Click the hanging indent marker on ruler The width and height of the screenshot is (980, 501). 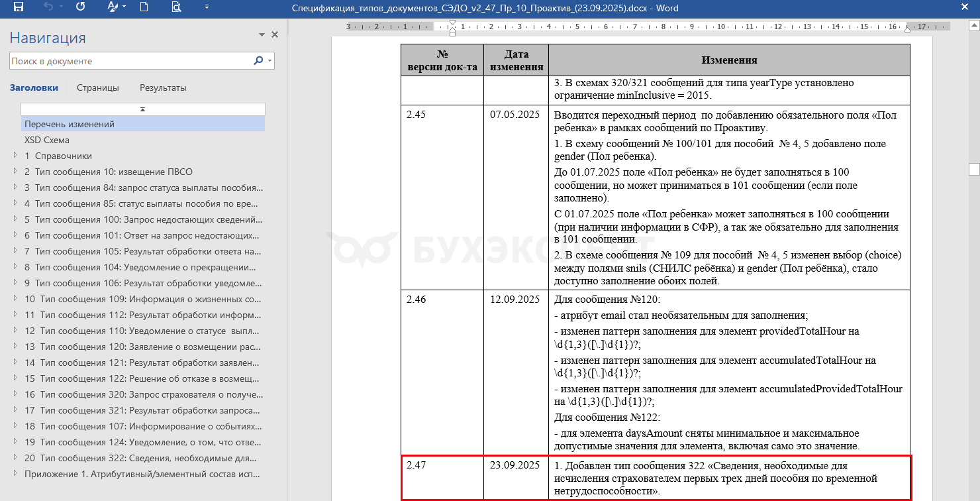[x=453, y=30]
